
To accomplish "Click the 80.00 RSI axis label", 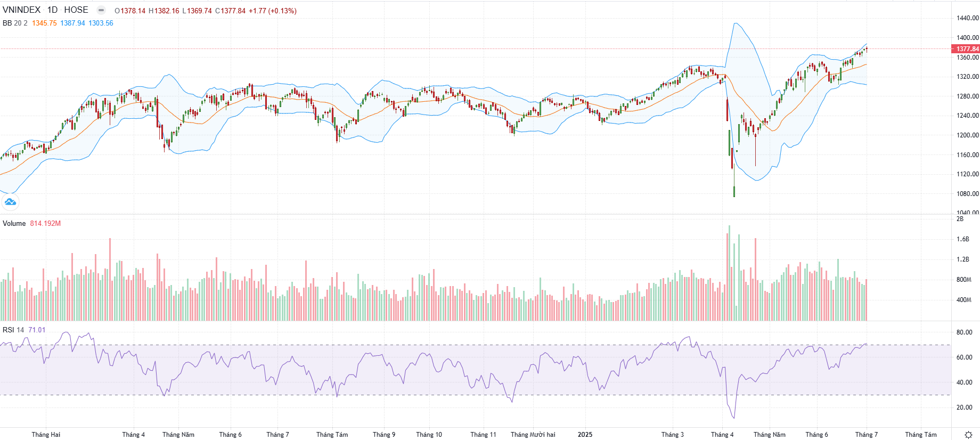I will coord(965,332).
